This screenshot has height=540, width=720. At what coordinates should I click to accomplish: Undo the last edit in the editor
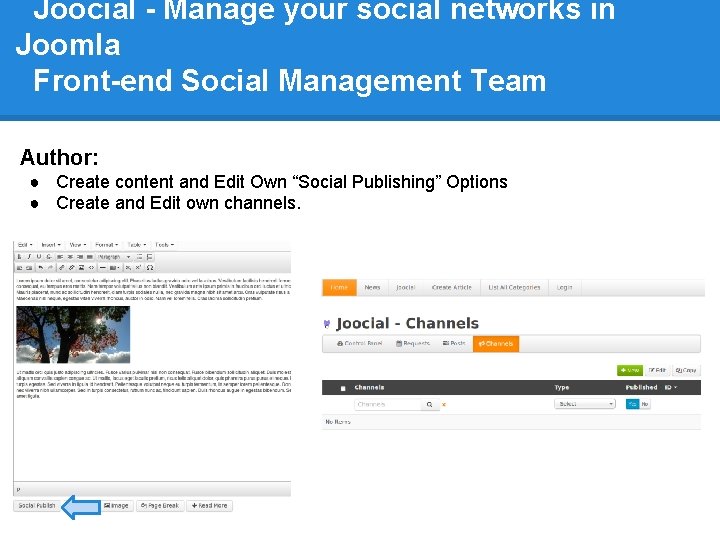pos(41,268)
